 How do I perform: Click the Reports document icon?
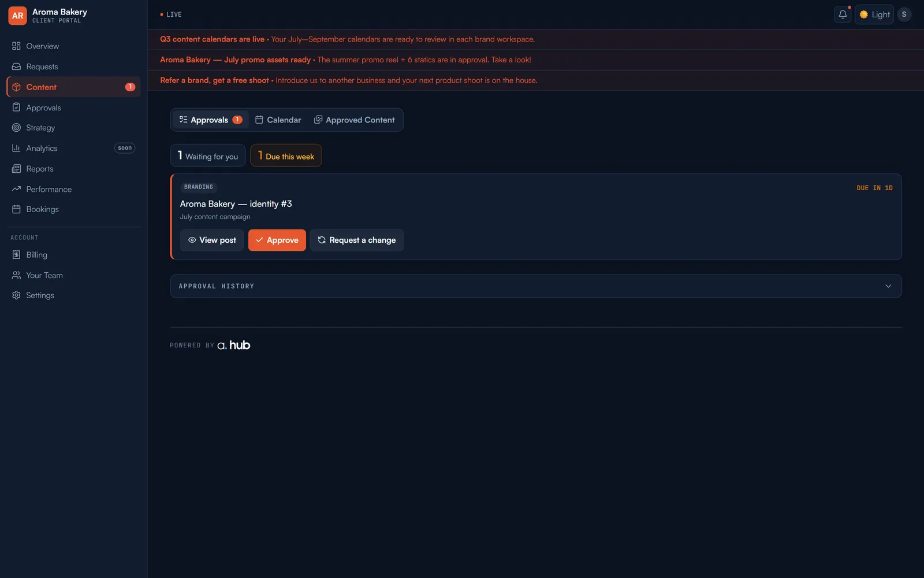pos(16,169)
